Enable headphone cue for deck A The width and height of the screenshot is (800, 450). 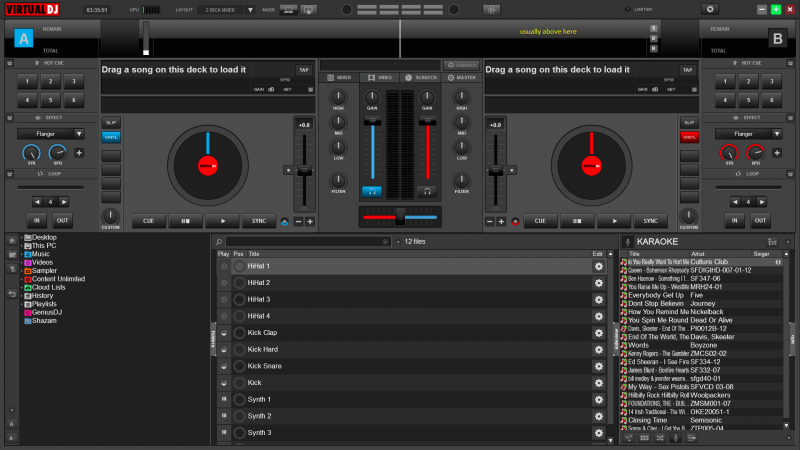[372, 192]
